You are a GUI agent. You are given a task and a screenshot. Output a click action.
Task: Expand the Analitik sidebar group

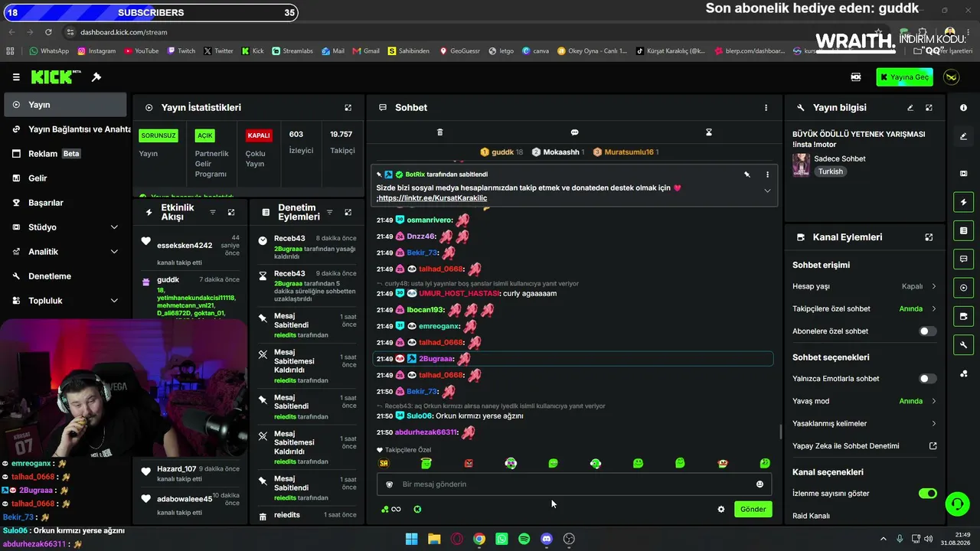tap(65, 252)
